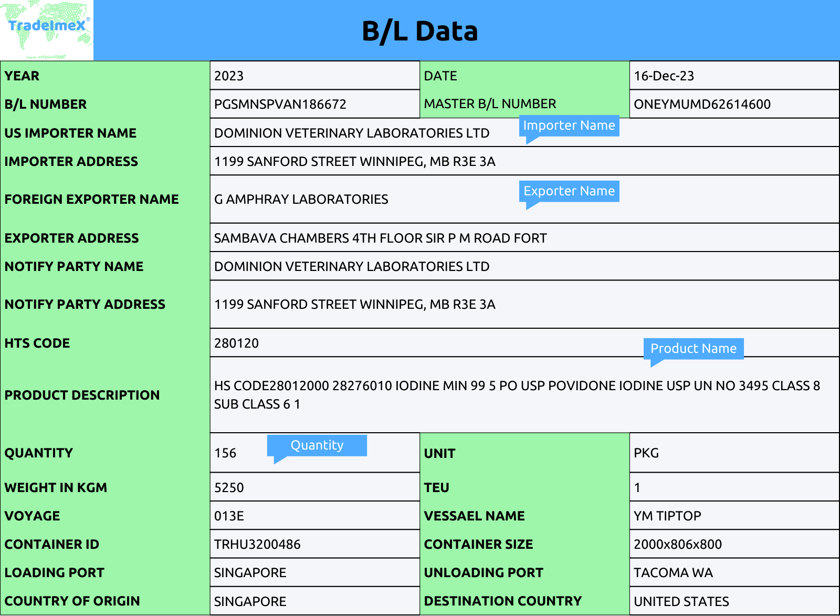The width and height of the screenshot is (840, 616).
Task: Click TEU value 1
Action: click(637, 488)
